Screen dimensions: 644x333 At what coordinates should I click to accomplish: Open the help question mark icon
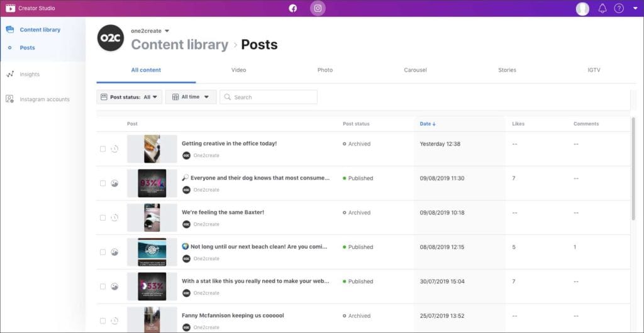[x=619, y=8]
